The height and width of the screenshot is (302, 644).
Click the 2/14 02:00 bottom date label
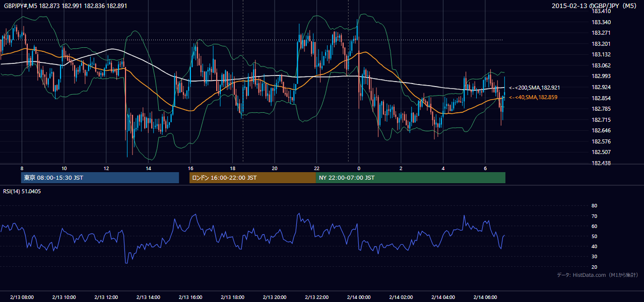401,297
